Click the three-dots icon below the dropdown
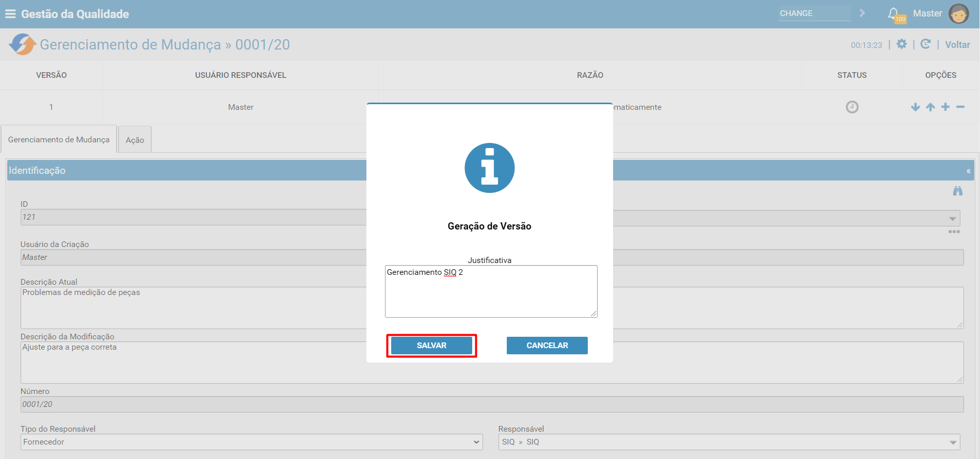The height and width of the screenshot is (459, 980). pos(954,232)
